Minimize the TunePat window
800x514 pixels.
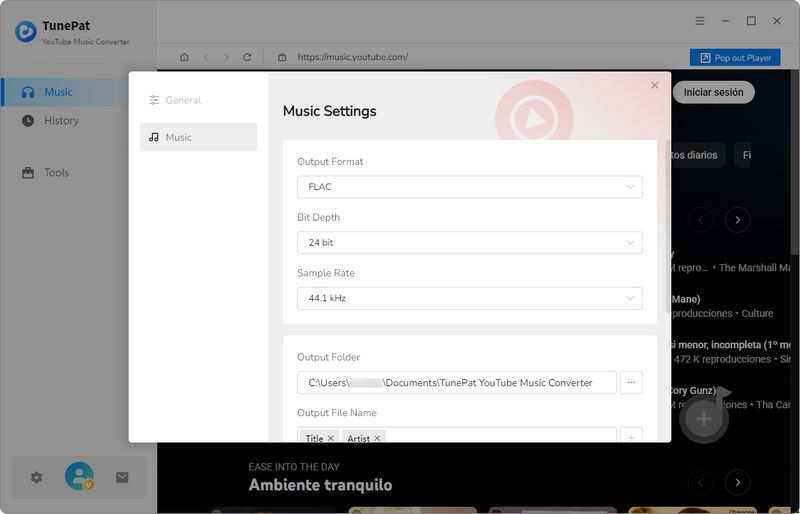click(x=725, y=21)
